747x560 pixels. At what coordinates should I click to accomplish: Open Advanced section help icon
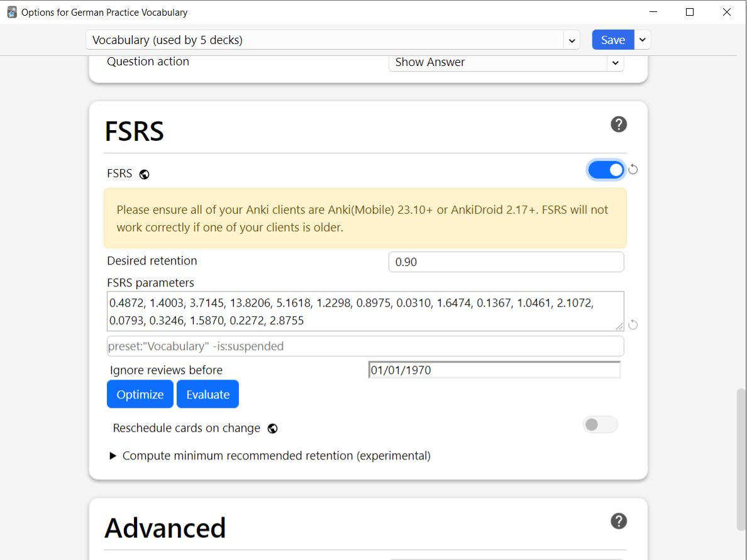(x=618, y=521)
